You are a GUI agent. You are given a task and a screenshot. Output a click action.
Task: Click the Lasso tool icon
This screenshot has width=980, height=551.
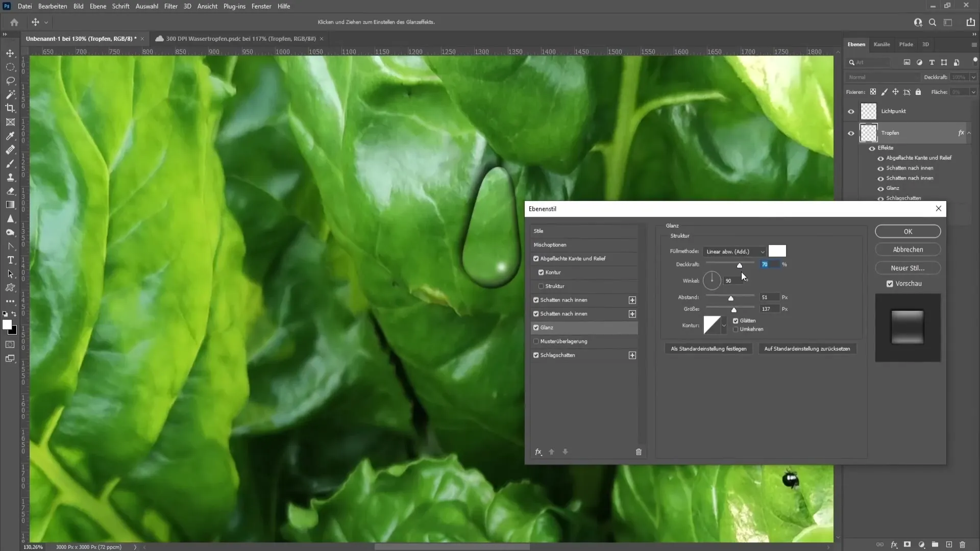(10, 80)
